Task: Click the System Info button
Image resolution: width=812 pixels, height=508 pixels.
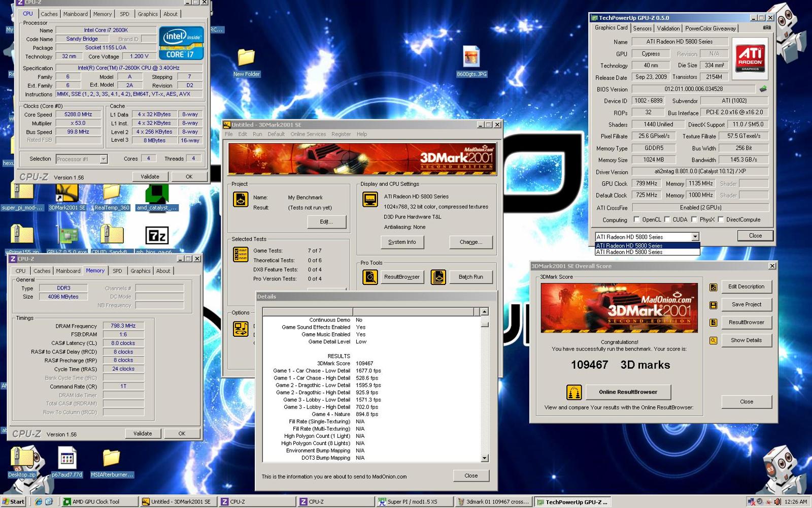Action: (402, 242)
